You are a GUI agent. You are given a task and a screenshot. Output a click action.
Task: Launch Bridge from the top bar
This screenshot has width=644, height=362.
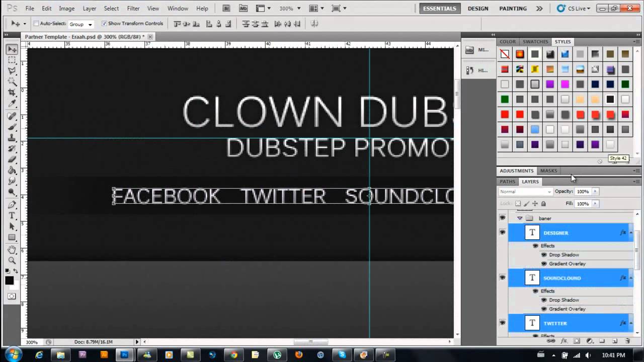(226, 9)
